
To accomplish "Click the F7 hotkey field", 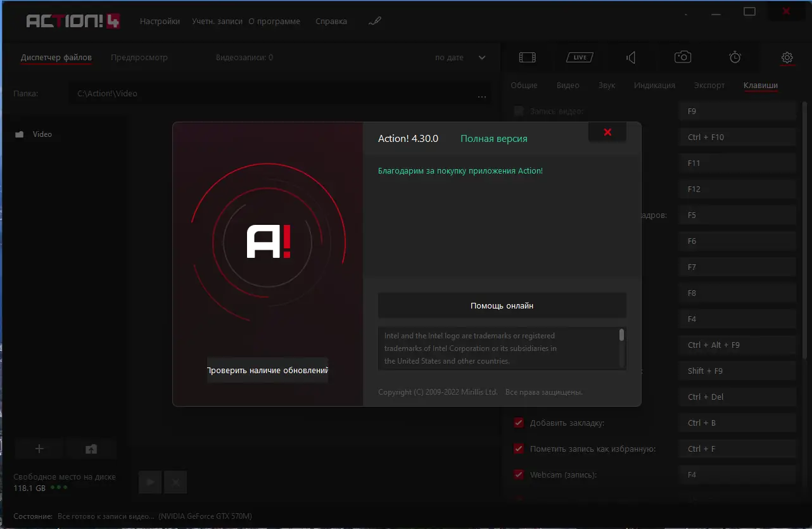I will point(737,267).
